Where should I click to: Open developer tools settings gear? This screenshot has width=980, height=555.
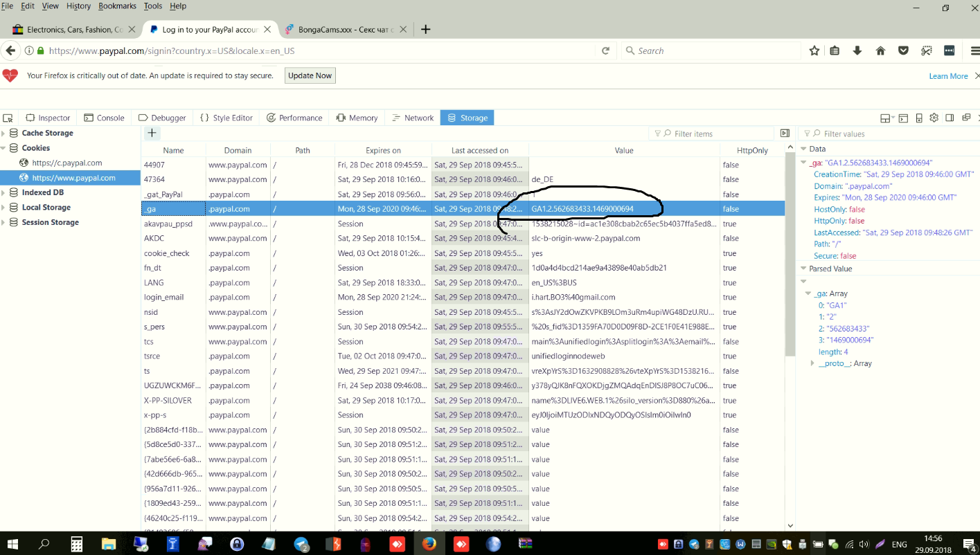(934, 118)
